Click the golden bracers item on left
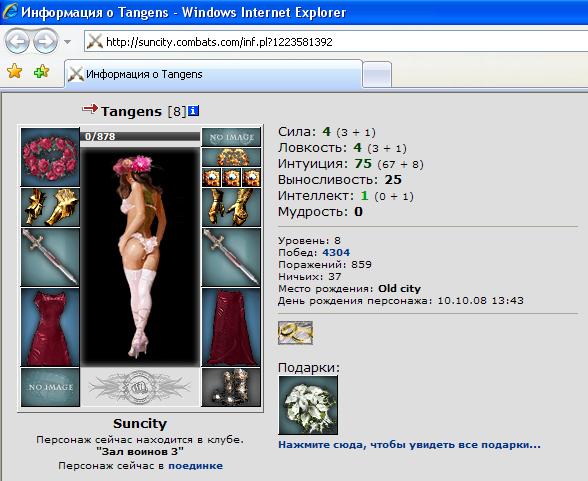Screen dimensions: 588x481 (50, 207)
